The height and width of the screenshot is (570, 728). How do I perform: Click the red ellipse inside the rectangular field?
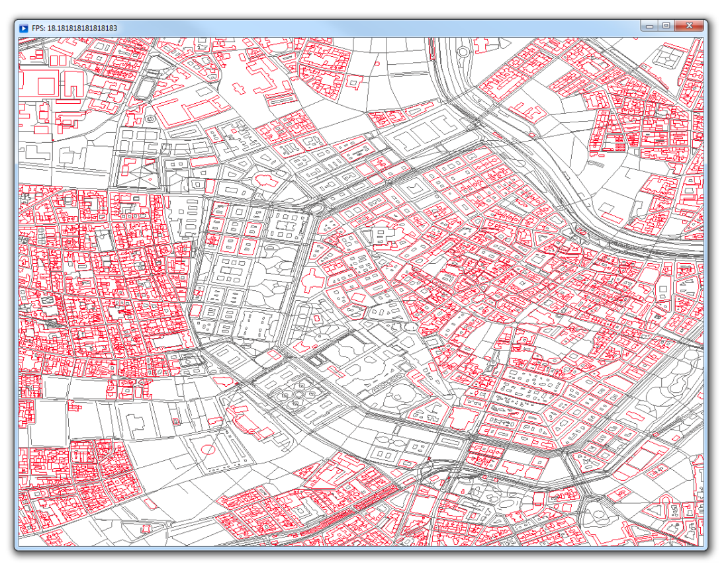pyautogui.click(x=208, y=450)
